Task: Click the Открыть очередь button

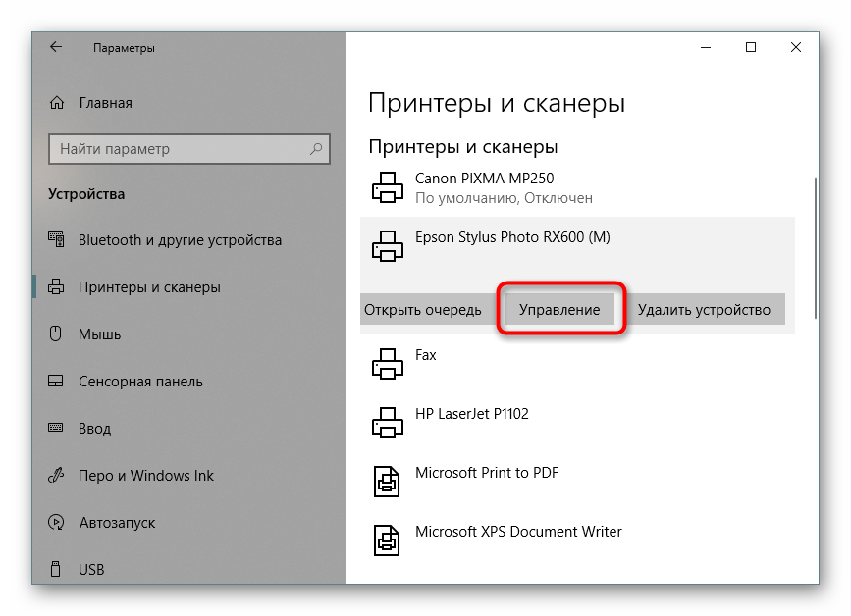Action: (423, 310)
